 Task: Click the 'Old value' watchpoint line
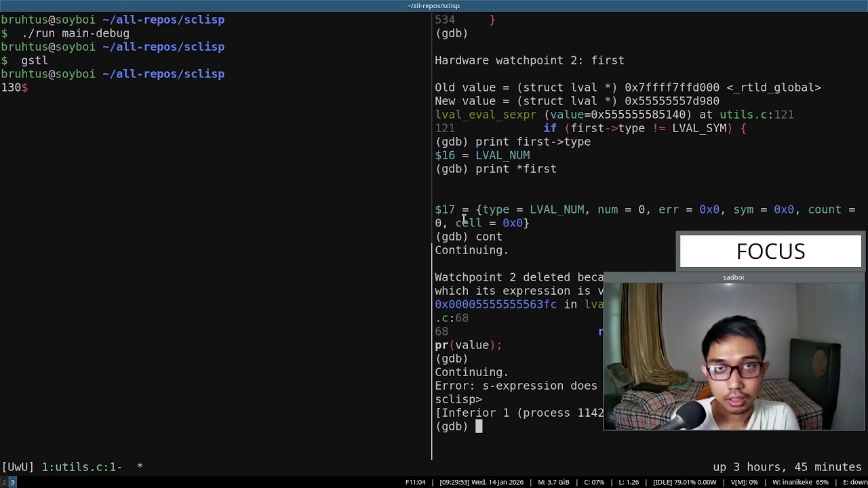click(628, 87)
